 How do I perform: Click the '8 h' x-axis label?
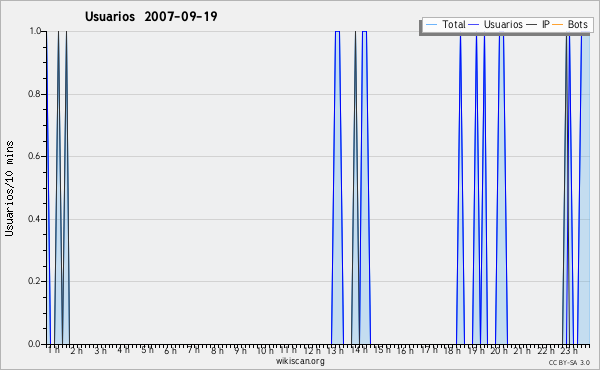coord(217,350)
